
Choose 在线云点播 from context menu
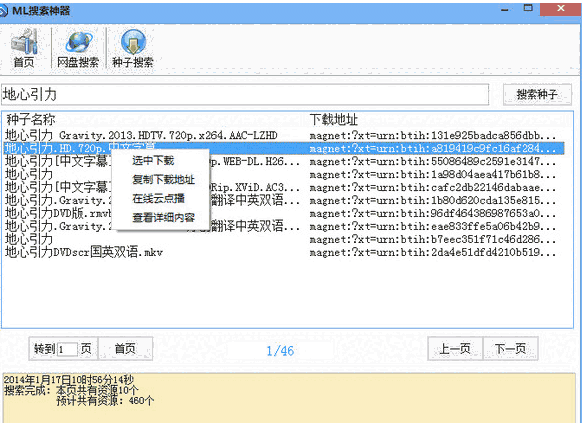pos(158,199)
